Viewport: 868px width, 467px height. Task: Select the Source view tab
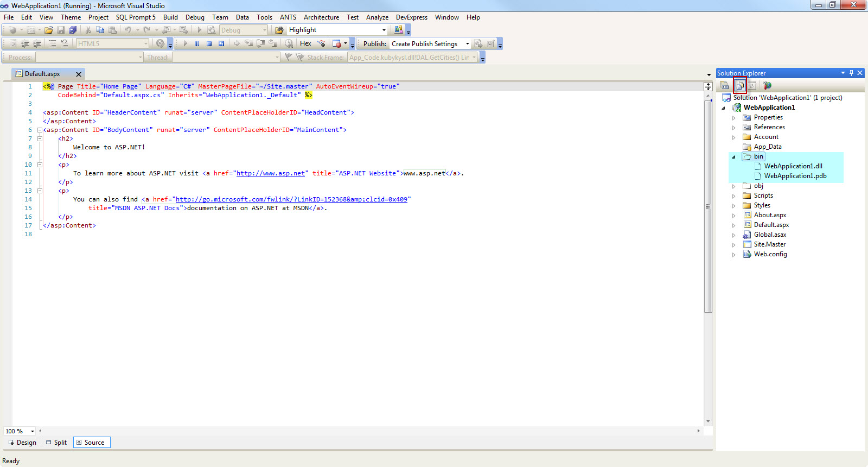[92, 443]
